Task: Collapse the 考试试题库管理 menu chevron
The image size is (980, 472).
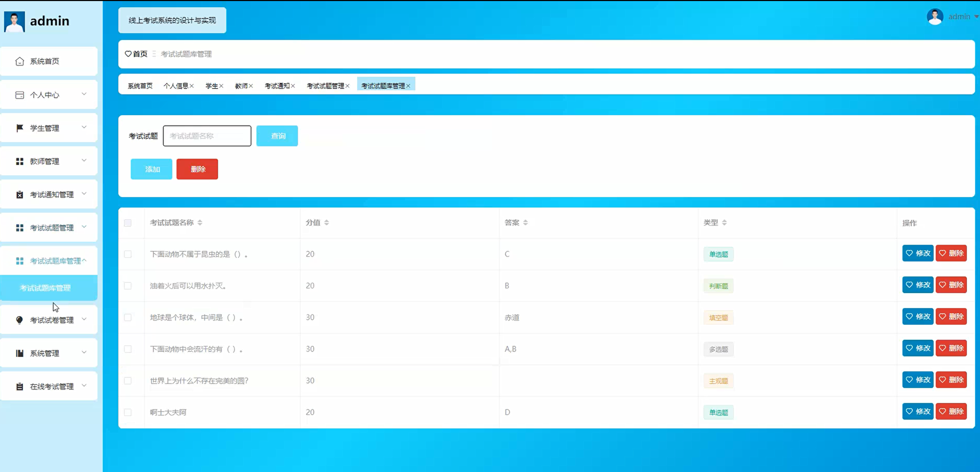Action: 84,260
